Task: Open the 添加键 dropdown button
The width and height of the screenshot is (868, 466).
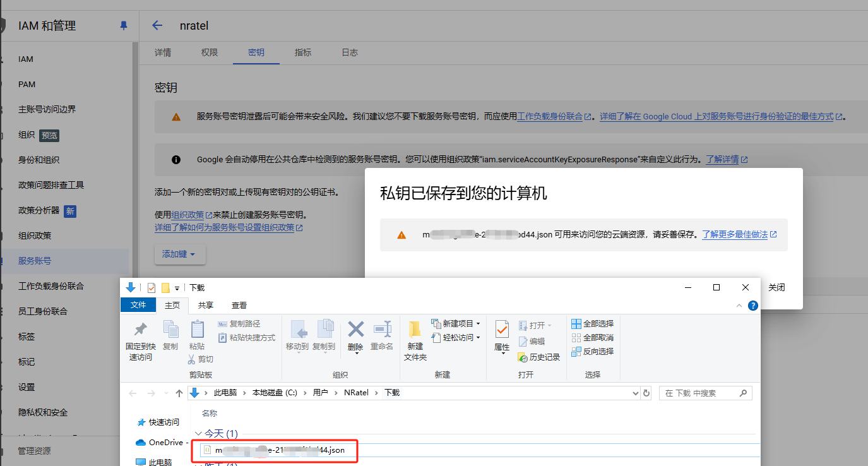Action: [x=179, y=254]
